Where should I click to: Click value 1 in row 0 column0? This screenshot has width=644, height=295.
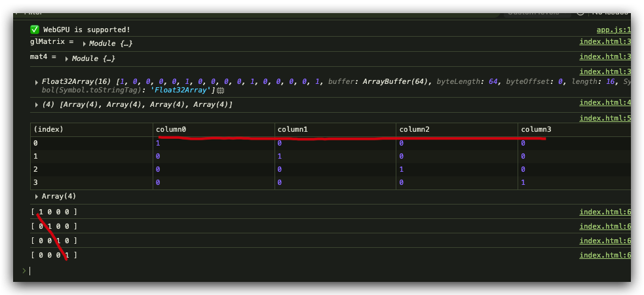coord(158,144)
